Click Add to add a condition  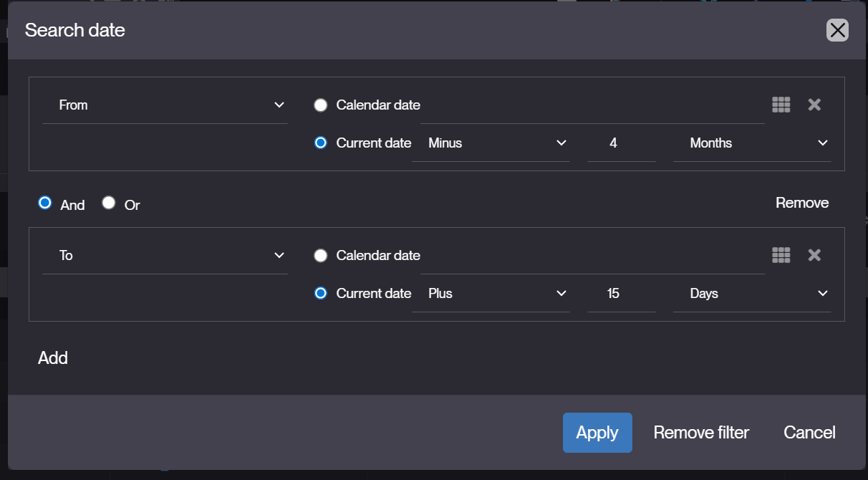click(x=53, y=358)
